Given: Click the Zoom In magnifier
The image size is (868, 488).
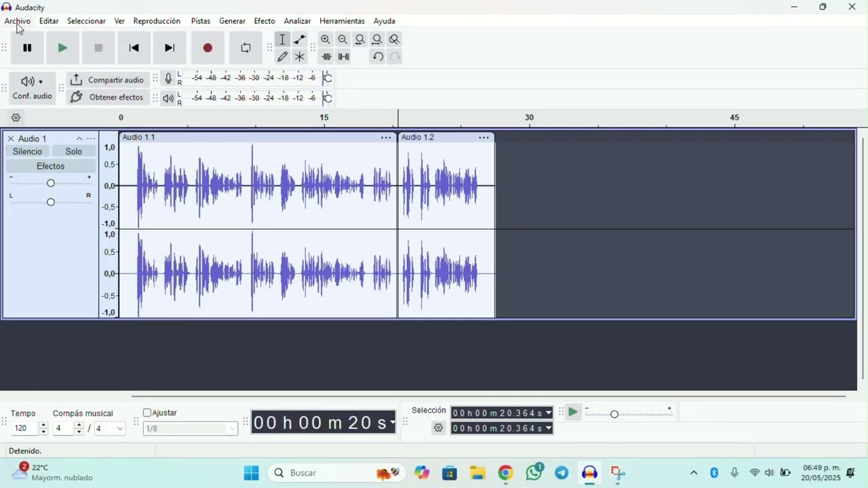Looking at the screenshot, I should click(x=325, y=39).
